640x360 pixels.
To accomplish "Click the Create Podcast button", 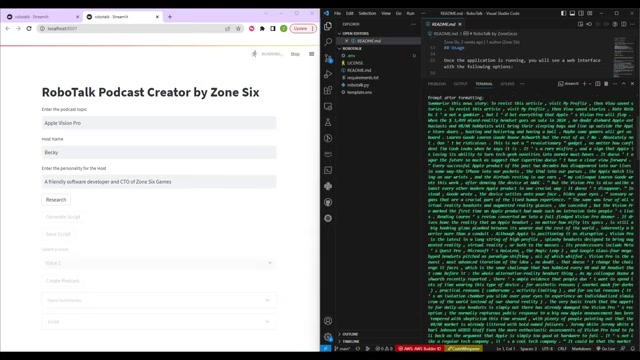I will click(62, 281).
